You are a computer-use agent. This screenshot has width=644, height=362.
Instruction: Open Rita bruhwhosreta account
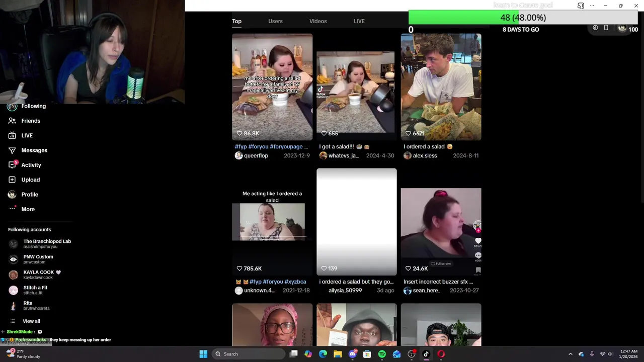point(29,306)
